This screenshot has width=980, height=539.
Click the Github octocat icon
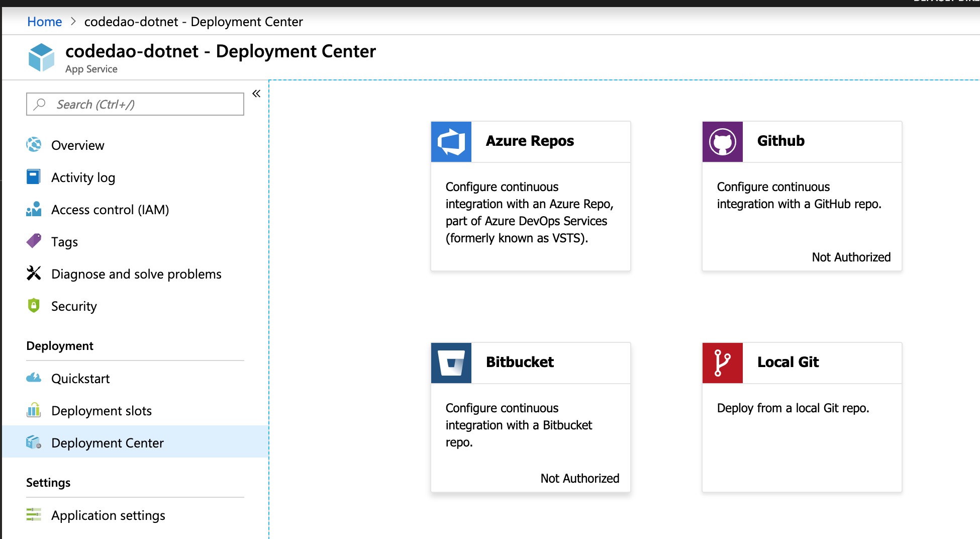[722, 142]
